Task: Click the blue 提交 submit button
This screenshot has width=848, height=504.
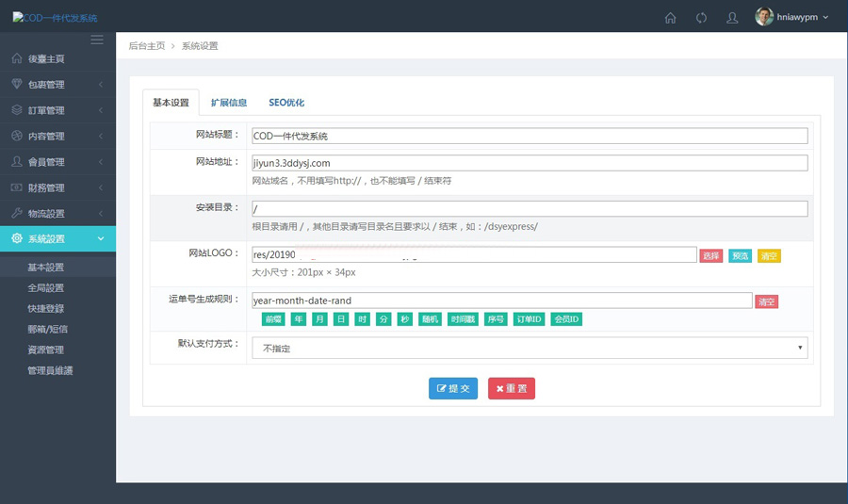Action: pyautogui.click(x=453, y=388)
